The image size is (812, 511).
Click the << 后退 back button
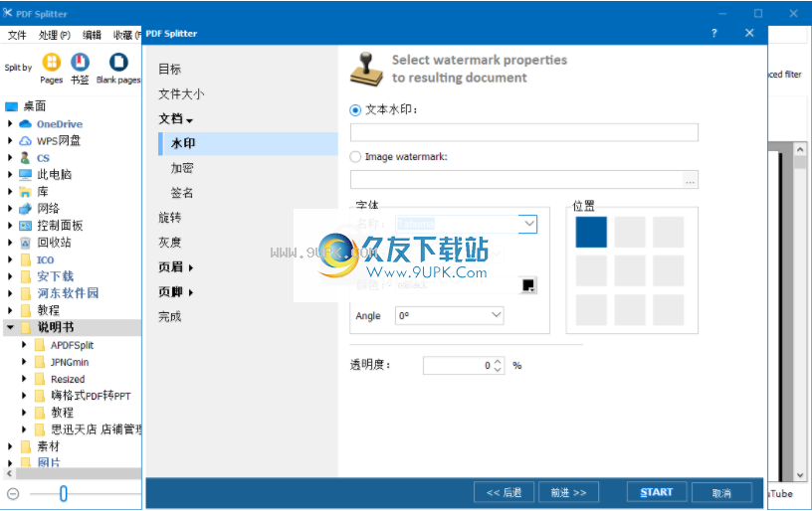pos(504,492)
